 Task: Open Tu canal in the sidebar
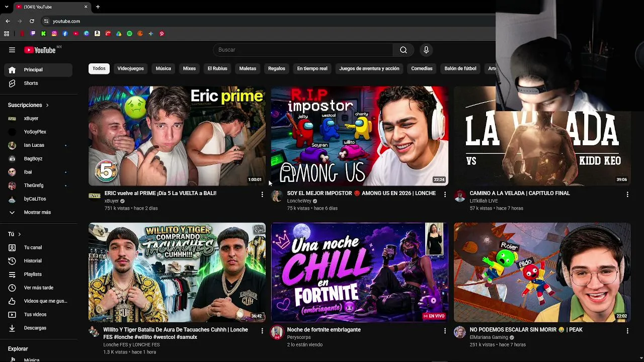(x=38, y=247)
